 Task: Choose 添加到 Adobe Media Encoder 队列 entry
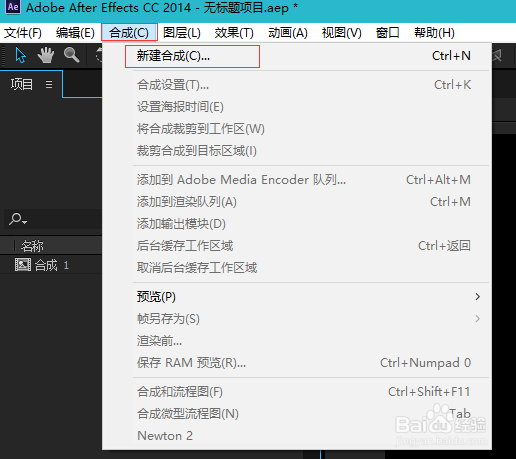(x=297, y=180)
